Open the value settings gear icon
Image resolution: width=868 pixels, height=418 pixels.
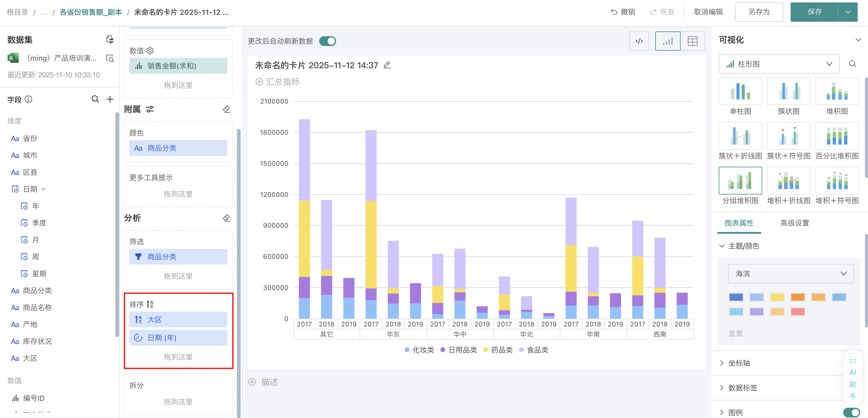150,50
